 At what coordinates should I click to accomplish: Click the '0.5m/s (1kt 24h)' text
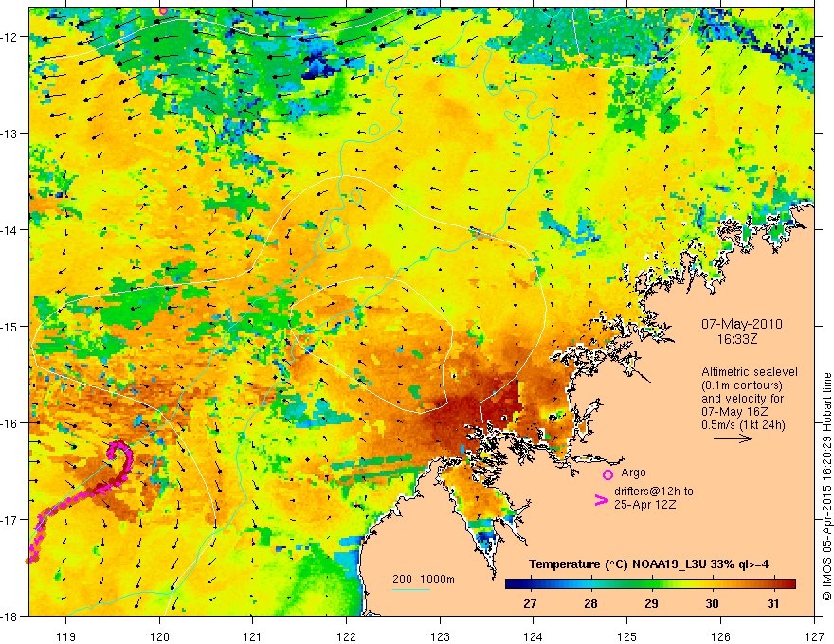(x=743, y=424)
